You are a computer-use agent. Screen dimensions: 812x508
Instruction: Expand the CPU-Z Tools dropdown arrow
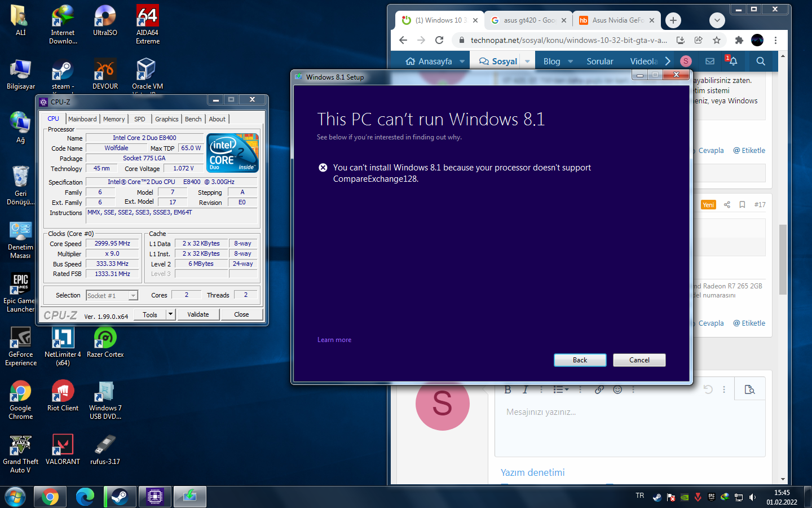(170, 314)
